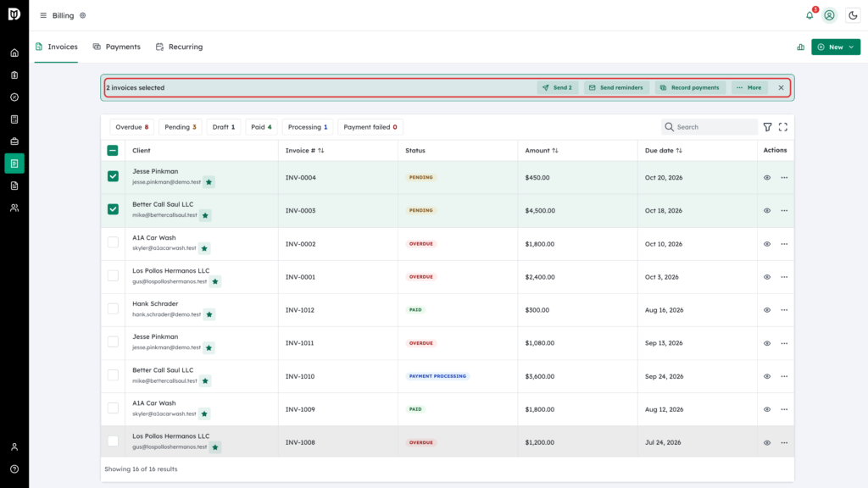Click the star next to hank.schrader@demo.test
The height and width of the screenshot is (488, 868).
(209, 315)
